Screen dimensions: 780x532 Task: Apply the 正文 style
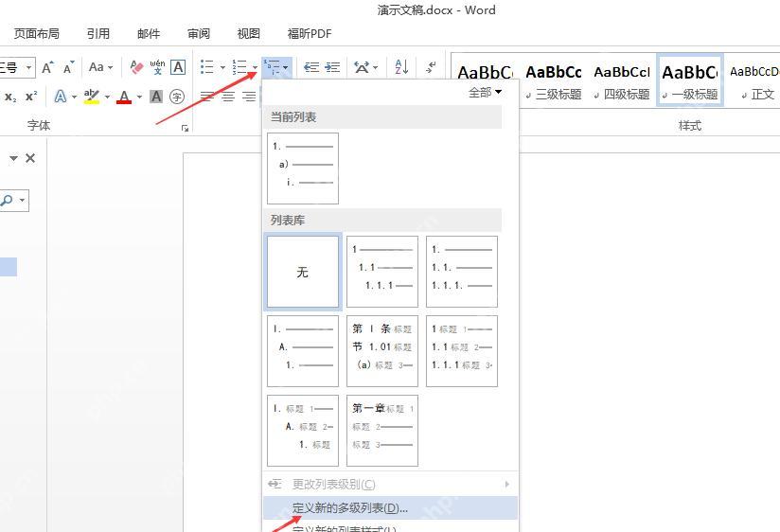coord(754,80)
